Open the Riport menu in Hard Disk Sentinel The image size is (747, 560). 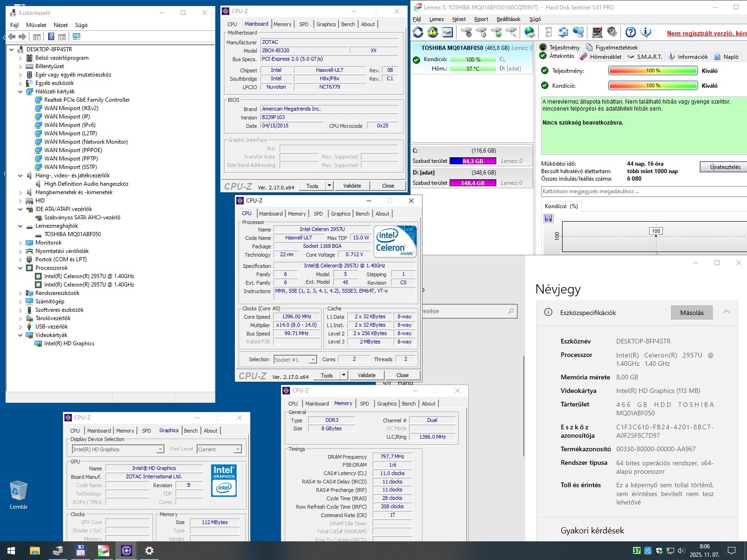coord(481,19)
